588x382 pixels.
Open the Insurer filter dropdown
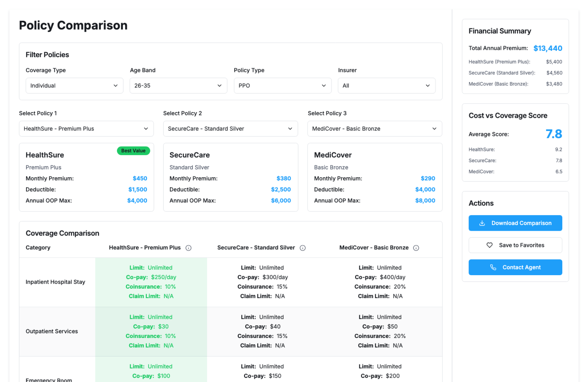(386, 86)
